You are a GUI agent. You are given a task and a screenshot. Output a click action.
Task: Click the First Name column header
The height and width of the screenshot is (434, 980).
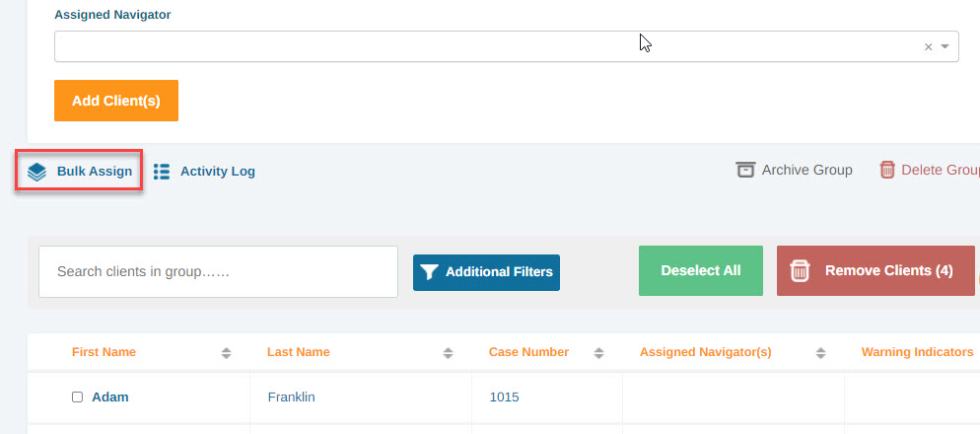tap(104, 352)
